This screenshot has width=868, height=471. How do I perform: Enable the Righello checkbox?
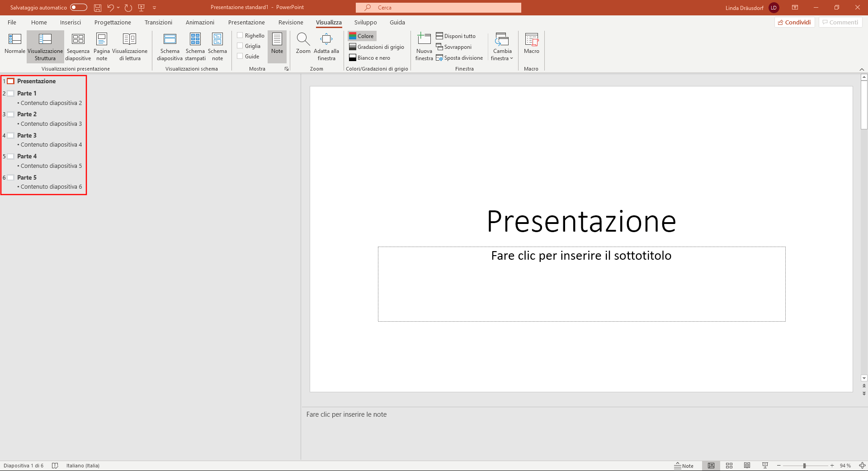[x=240, y=35]
